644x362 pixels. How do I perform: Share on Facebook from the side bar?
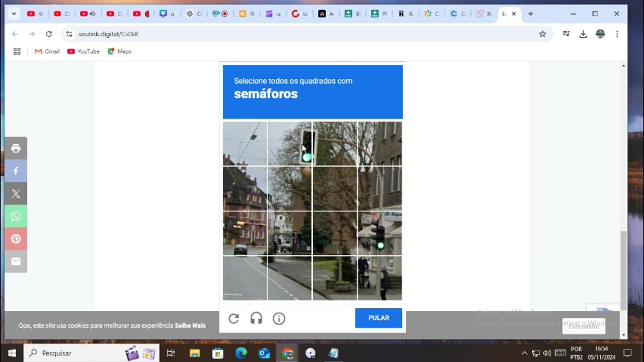pos(16,171)
